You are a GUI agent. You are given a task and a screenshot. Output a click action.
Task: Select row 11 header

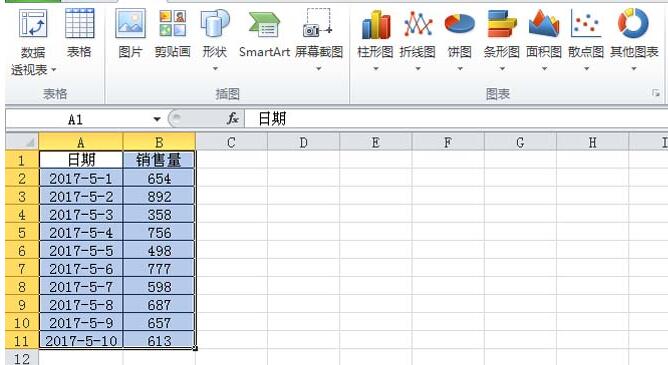click(x=22, y=341)
